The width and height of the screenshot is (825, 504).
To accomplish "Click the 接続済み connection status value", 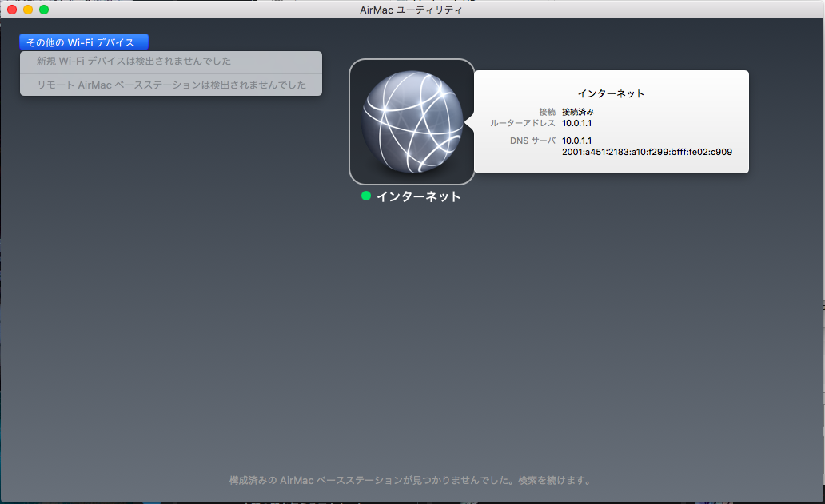I will (578, 112).
